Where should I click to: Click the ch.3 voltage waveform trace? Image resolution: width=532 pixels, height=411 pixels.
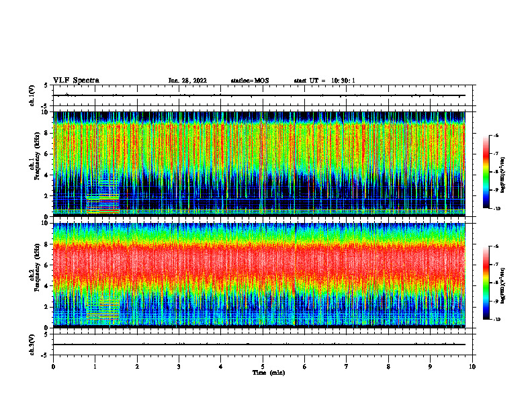tap(259, 345)
